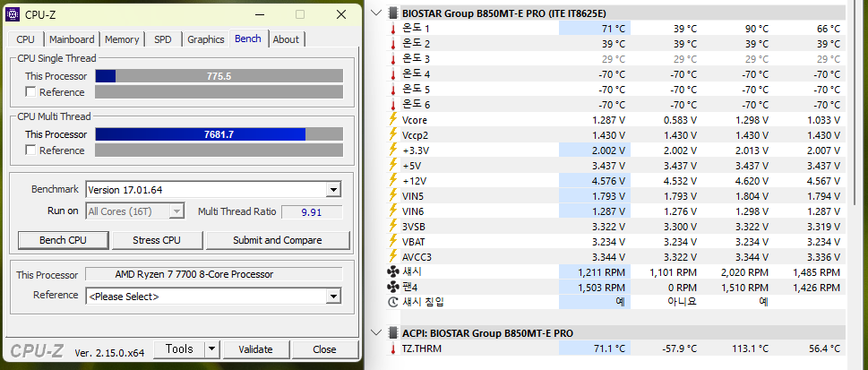Click thermometer icon of 온도 2 row
The width and height of the screenshot is (868, 370).
393,44
